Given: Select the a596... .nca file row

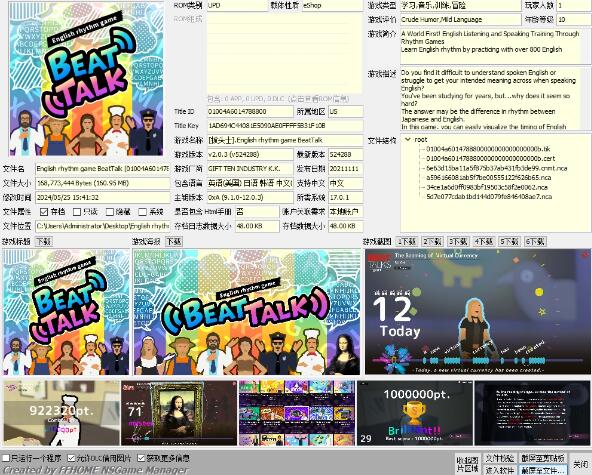Looking at the screenshot, I should coord(489,177).
